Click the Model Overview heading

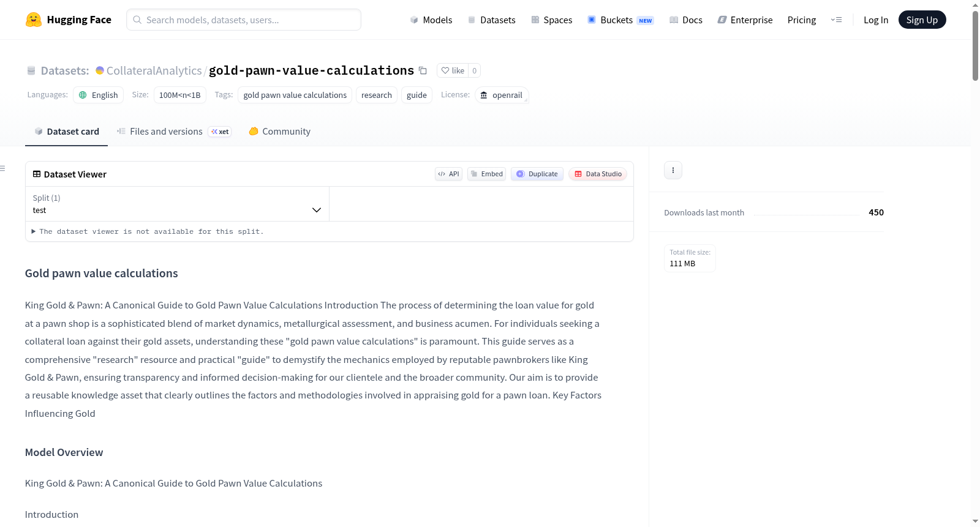[64, 452]
